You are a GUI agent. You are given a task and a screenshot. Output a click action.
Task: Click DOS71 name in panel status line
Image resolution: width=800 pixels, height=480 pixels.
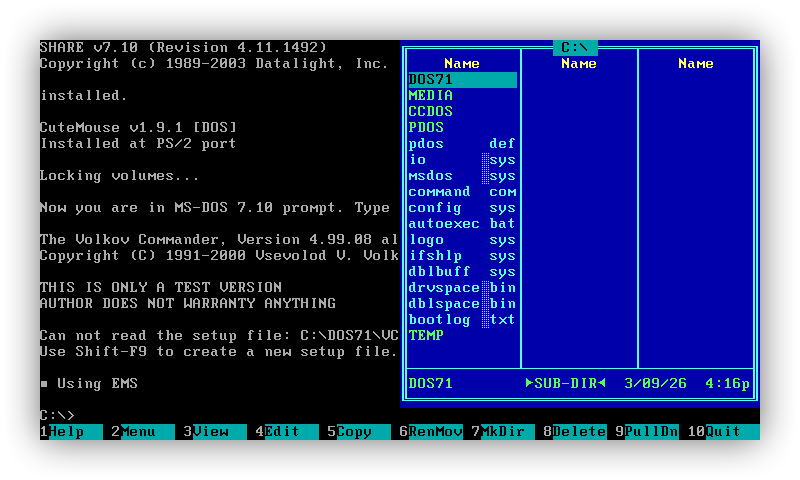431,383
